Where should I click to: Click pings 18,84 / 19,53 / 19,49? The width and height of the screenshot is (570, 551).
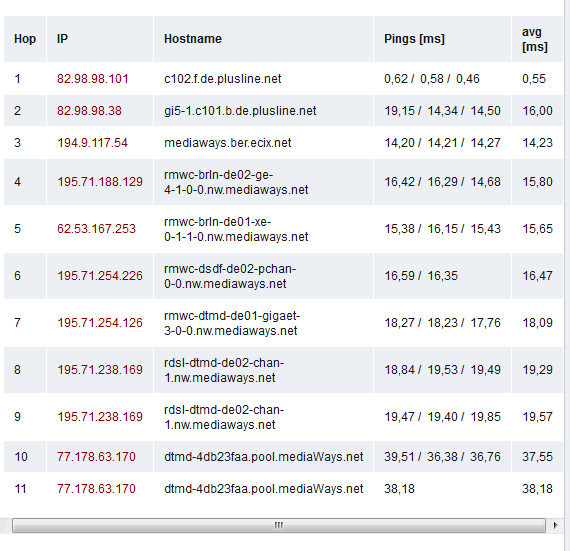442,370
